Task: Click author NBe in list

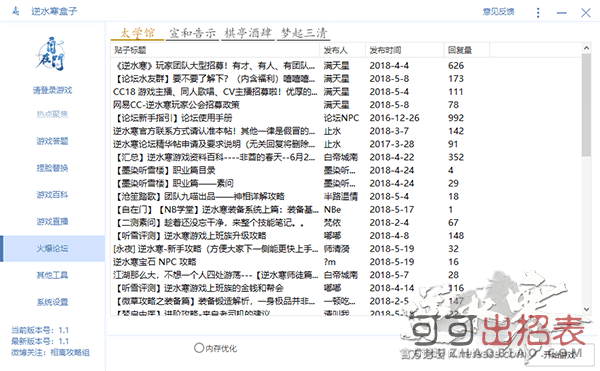Action: 333,210
